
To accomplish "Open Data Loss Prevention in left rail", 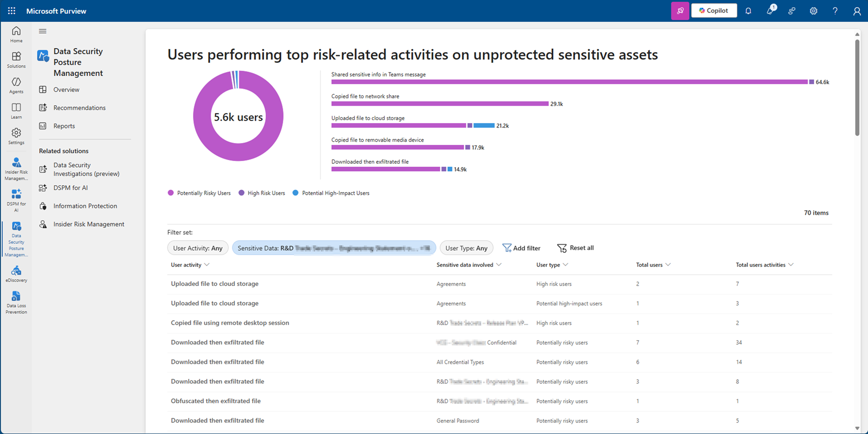I will 16,302.
